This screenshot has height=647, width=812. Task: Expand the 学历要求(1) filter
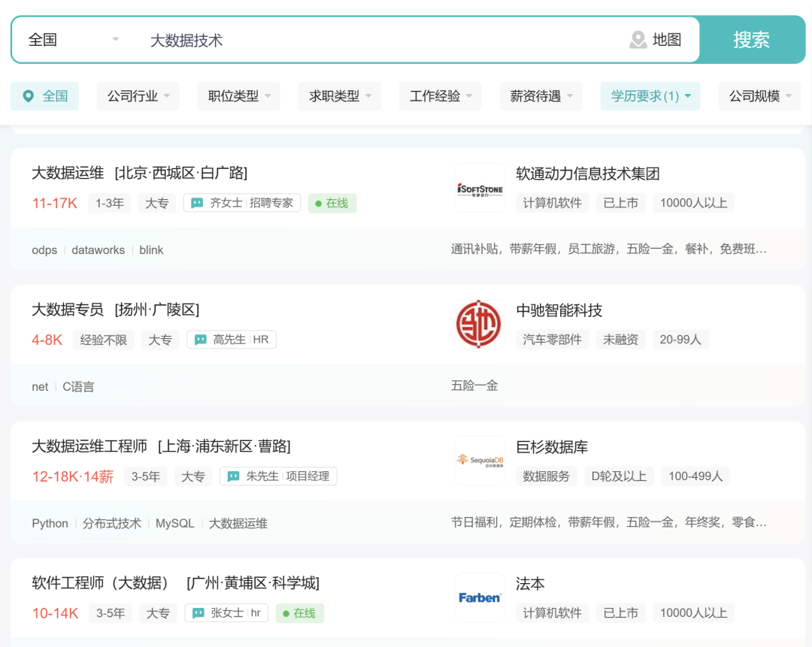(650, 96)
